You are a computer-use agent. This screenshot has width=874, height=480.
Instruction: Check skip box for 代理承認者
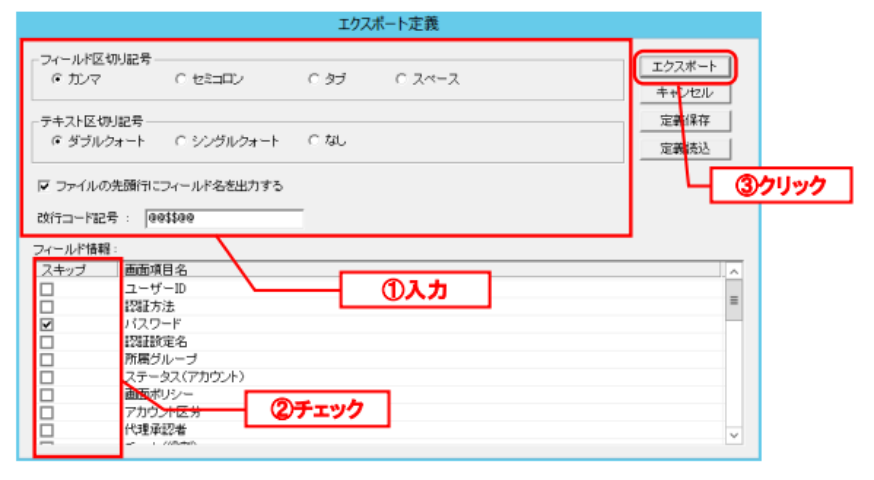point(47,430)
